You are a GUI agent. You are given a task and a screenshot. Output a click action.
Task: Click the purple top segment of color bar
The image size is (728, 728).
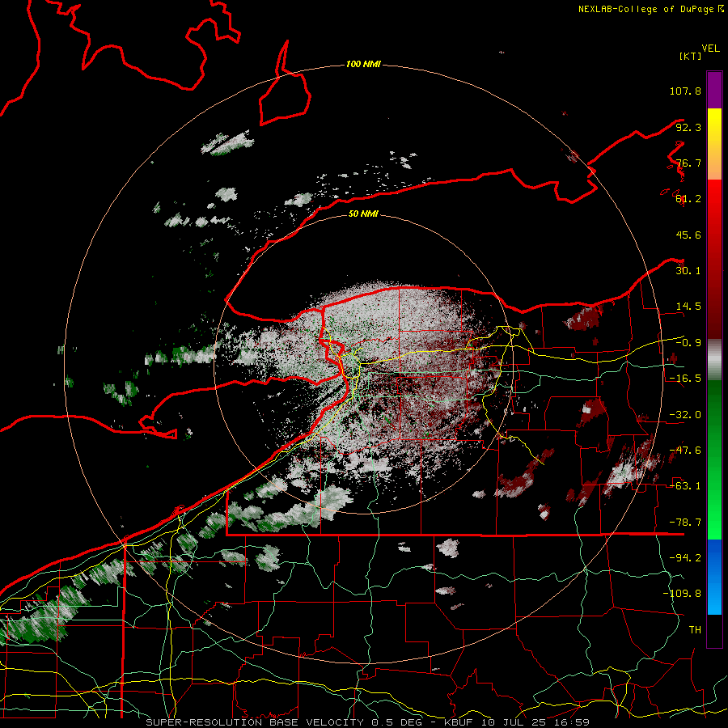point(714,90)
